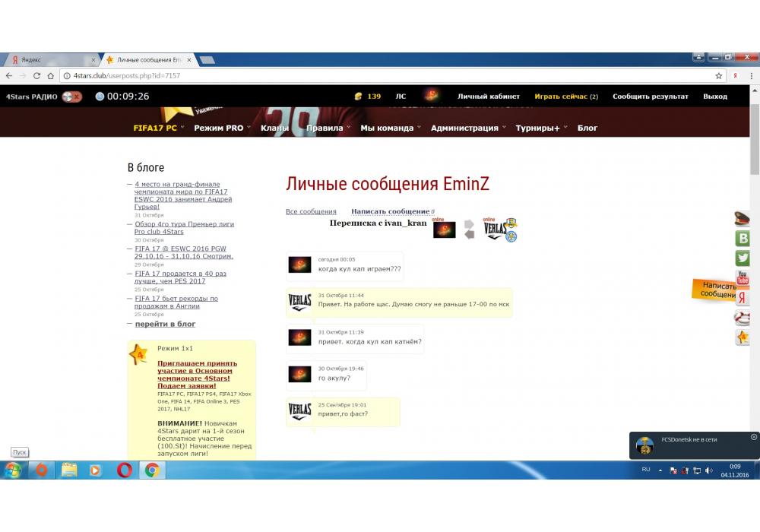
Task: Launch Opera from the taskbar
Action: pos(124,470)
